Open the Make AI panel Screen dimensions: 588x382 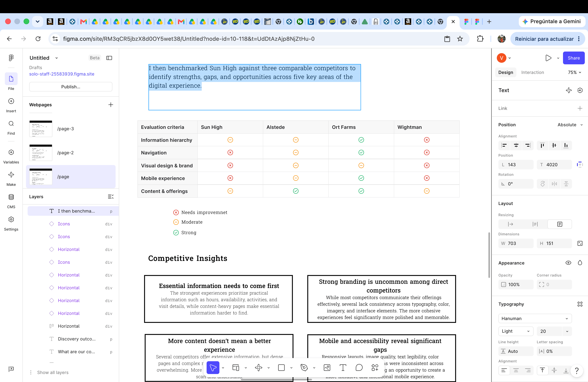(x=11, y=179)
